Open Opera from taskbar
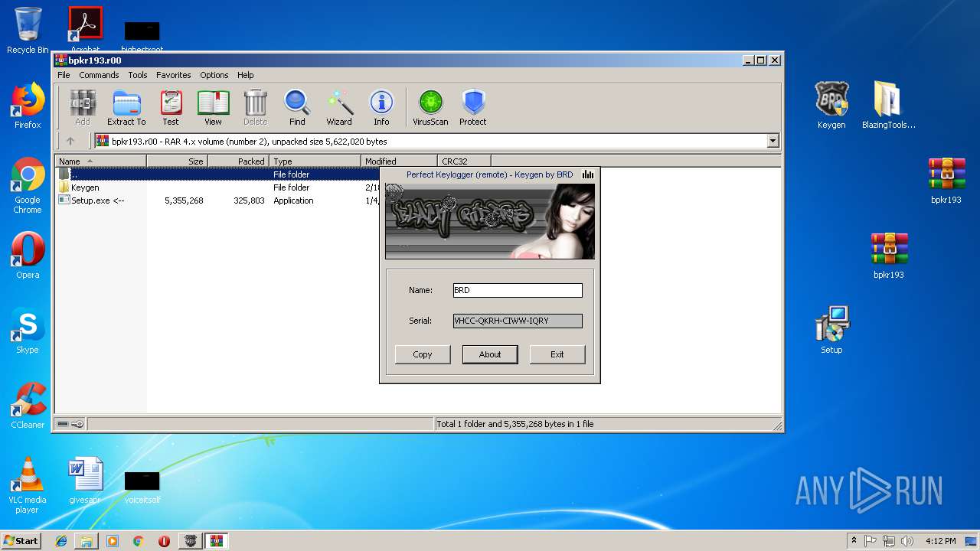 tap(164, 541)
